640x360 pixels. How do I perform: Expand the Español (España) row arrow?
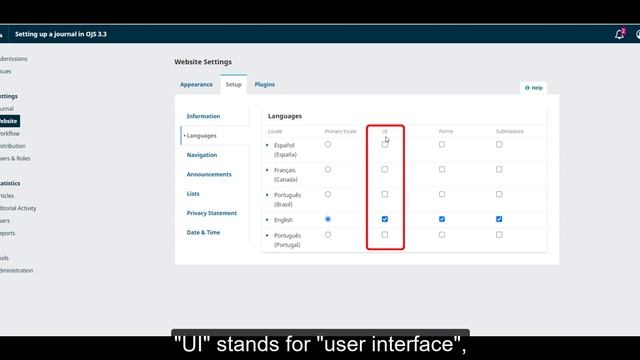[x=267, y=145]
